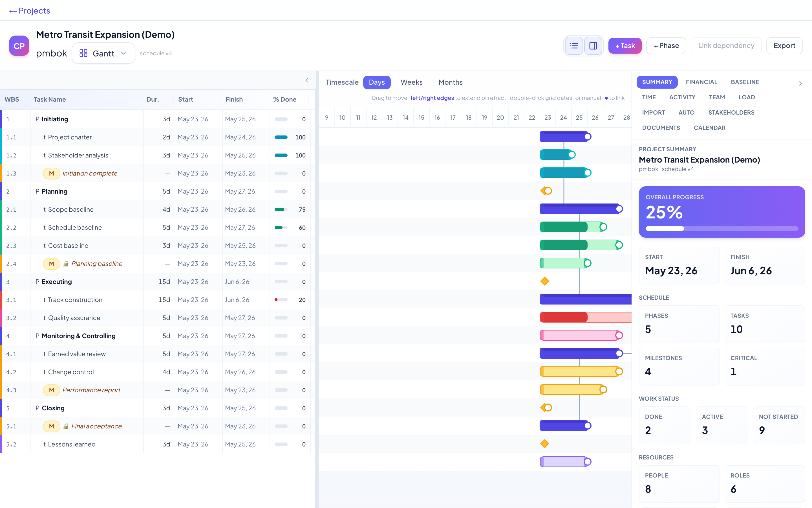This screenshot has height=508, width=812.
Task: Open the Gantt view dropdown
Action: (103, 53)
